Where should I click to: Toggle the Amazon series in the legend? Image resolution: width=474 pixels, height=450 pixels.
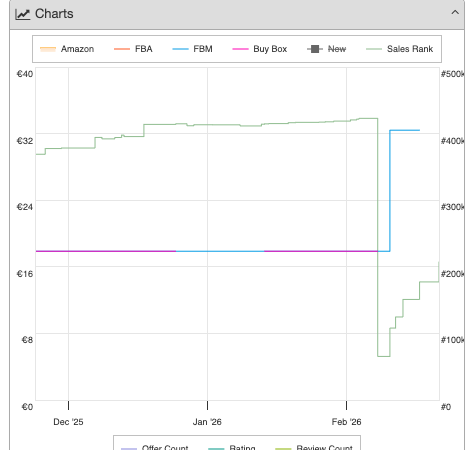coord(67,49)
